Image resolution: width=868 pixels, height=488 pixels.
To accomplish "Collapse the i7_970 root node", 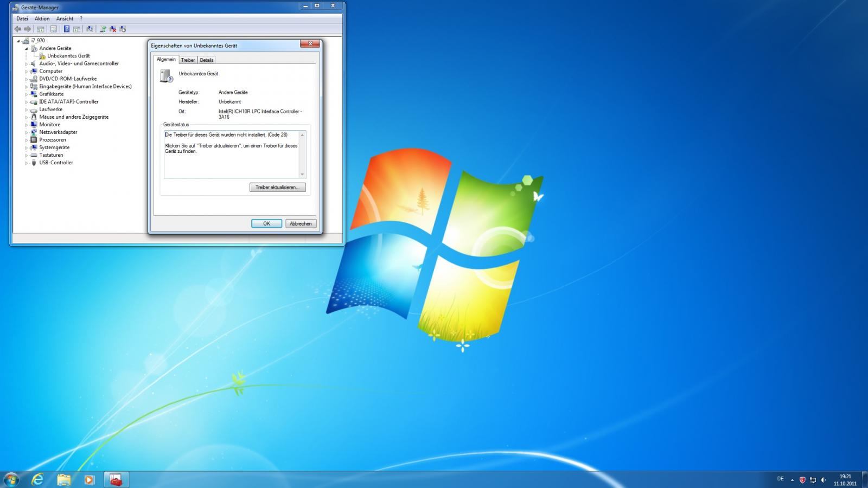I will click(18, 41).
